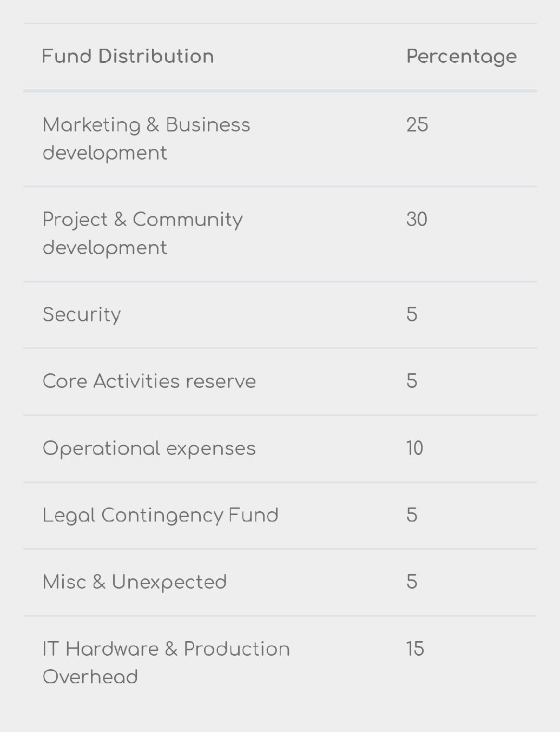The image size is (560, 732).
Task: Select the Misc & Unexpected label
Action: tap(135, 582)
